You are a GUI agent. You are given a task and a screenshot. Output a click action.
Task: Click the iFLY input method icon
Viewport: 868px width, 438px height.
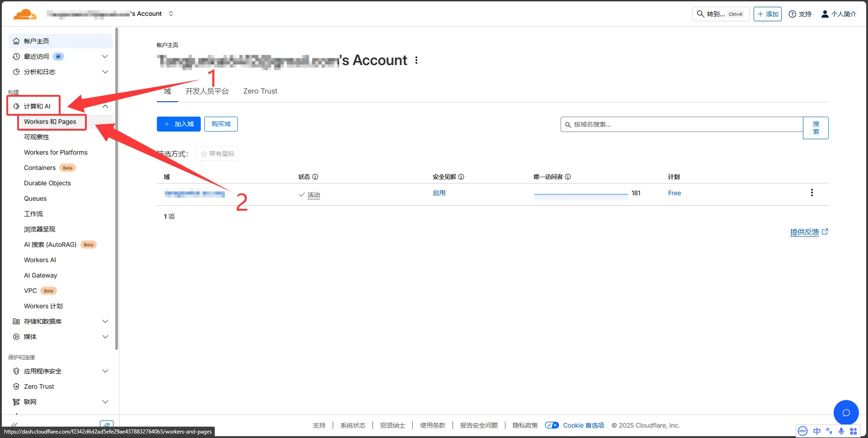click(x=802, y=431)
